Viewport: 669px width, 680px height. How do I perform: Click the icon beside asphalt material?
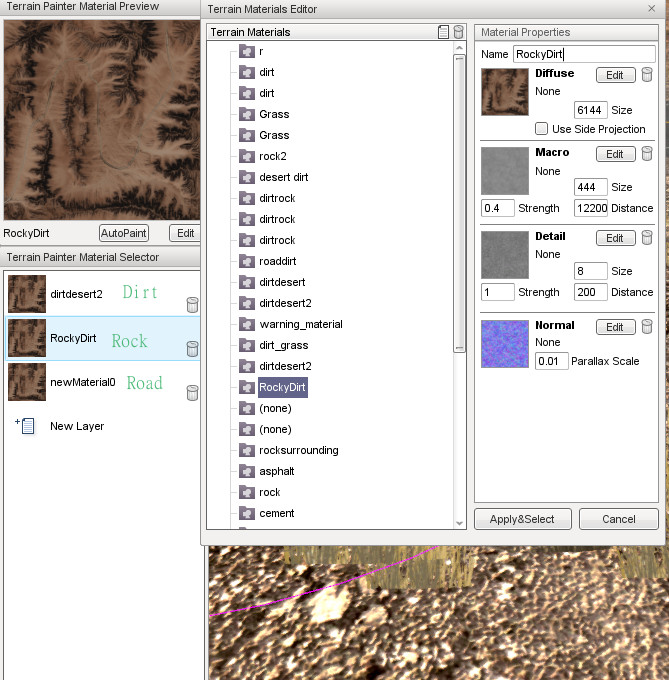[x=247, y=471]
